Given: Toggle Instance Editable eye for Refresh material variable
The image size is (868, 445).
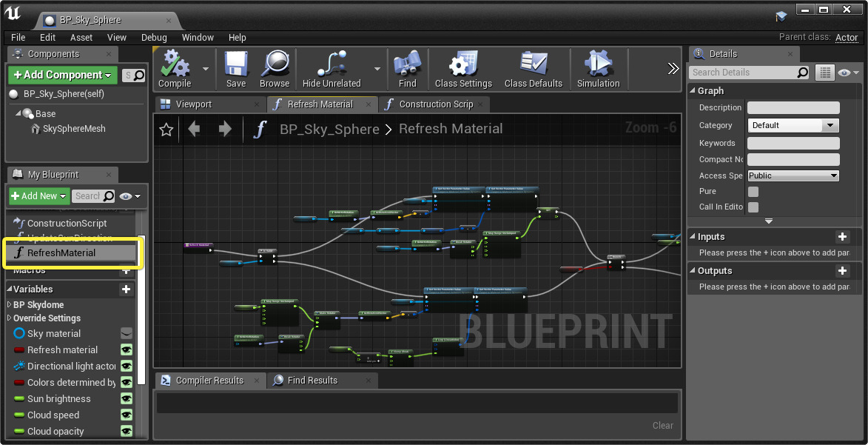Looking at the screenshot, I should point(125,349).
